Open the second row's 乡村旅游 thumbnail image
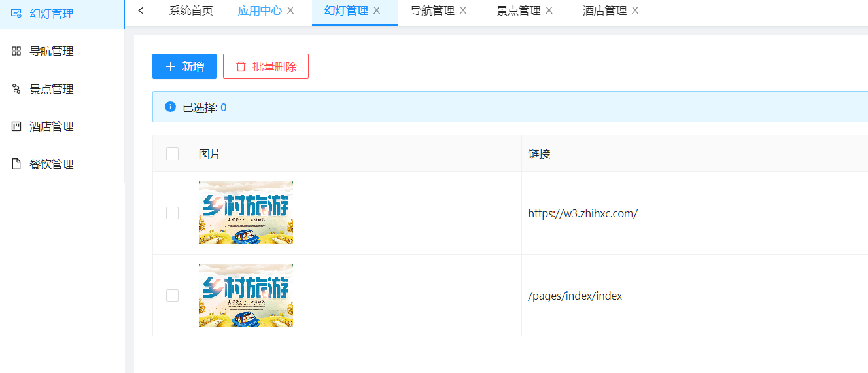The width and height of the screenshot is (868, 373). 246,295
